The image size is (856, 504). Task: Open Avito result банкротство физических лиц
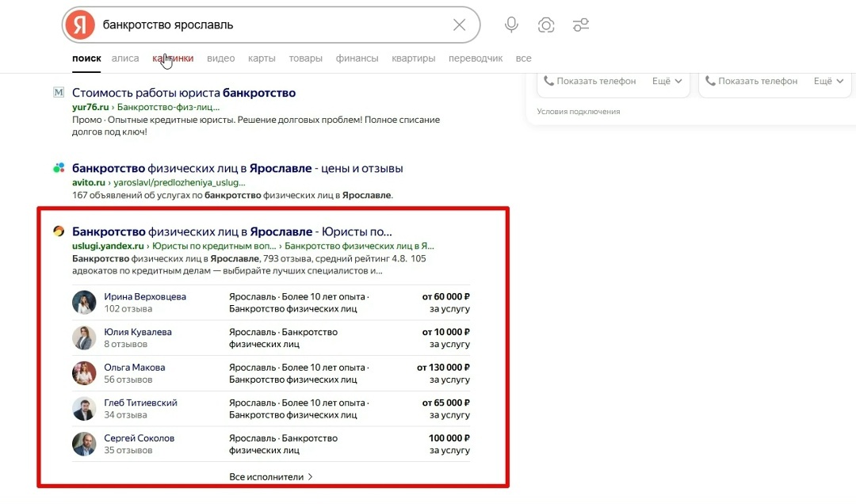click(x=238, y=168)
